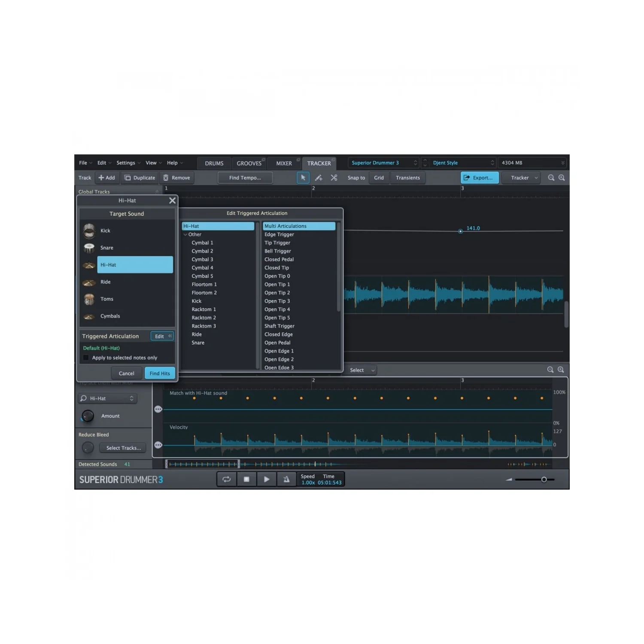Remove the selected track
Image resolution: width=644 pixels, height=644 pixels.
click(176, 178)
